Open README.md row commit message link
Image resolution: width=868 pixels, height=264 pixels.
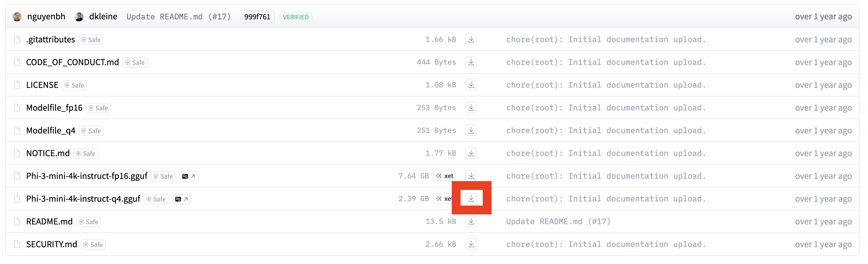pos(558,221)
